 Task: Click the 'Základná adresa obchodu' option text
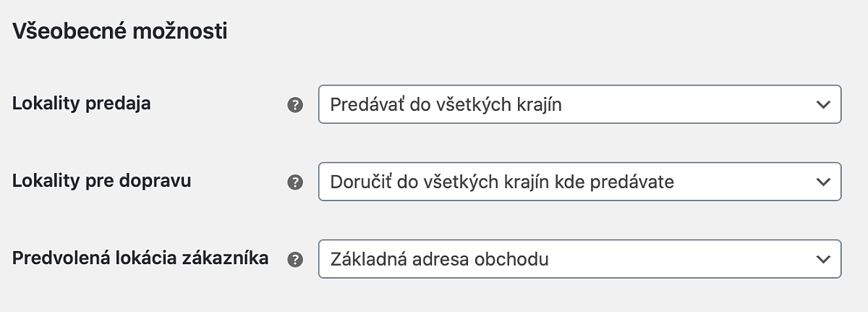[439, 259]
